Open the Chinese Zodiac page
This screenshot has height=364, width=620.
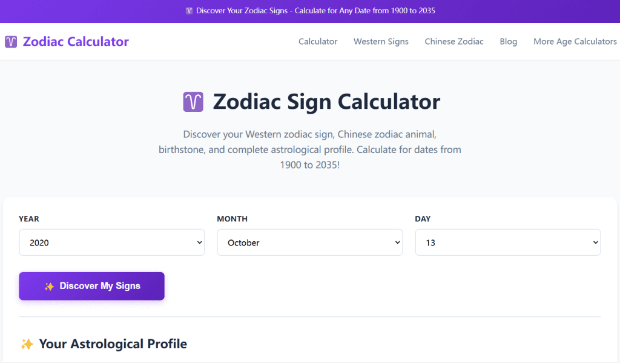click(x=454, y=41)
